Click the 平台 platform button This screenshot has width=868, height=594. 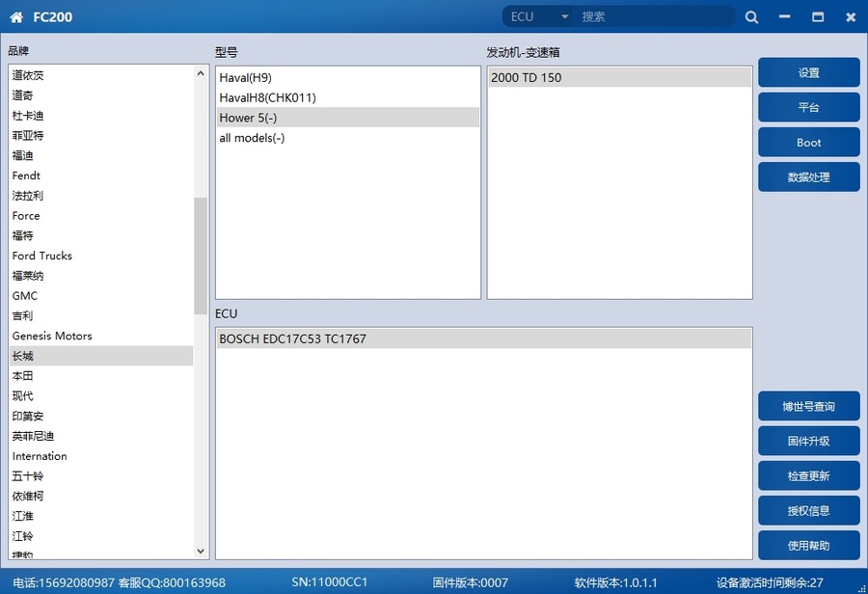tap(809, 107)
